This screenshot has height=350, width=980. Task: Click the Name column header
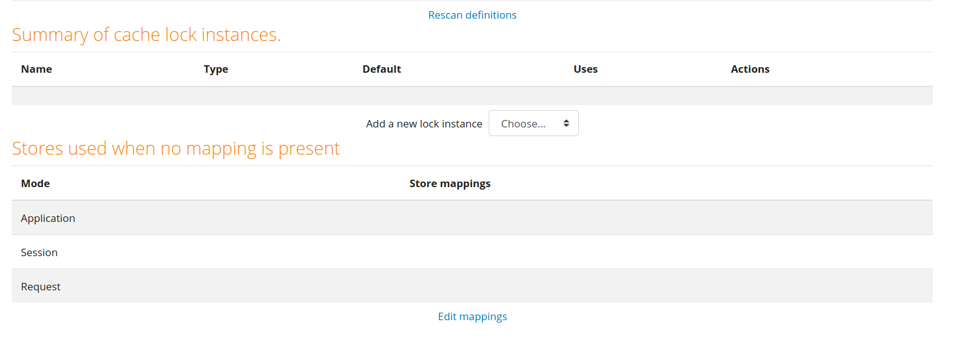(37, 69)
